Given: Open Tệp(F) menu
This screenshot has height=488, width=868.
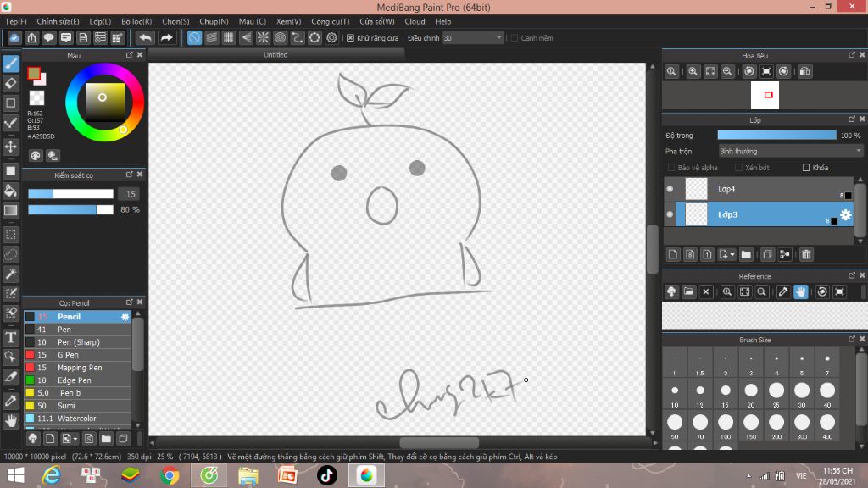Looking at the screenshot, I should tap(16, 21).
